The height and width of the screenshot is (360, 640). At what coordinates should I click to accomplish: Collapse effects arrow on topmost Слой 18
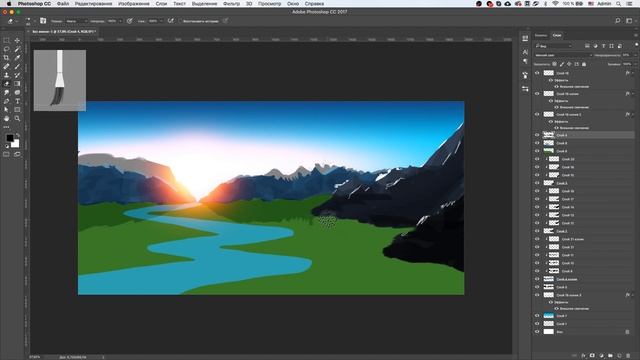[x=633, y=73]
